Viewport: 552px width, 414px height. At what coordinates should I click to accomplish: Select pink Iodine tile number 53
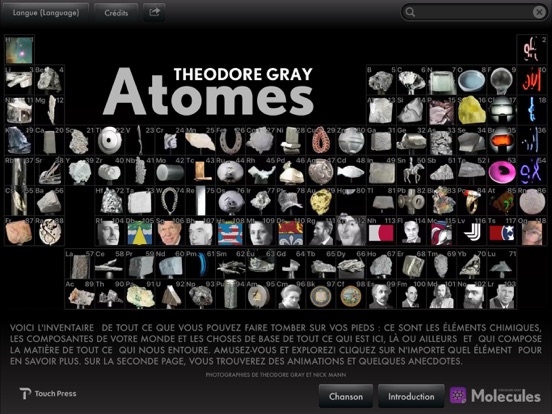click(502, 171)
